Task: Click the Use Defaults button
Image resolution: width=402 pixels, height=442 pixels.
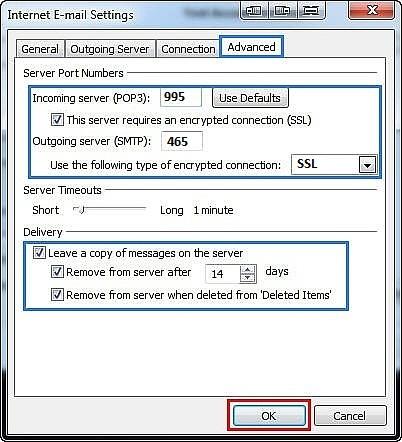Action: tap(250, 98)
